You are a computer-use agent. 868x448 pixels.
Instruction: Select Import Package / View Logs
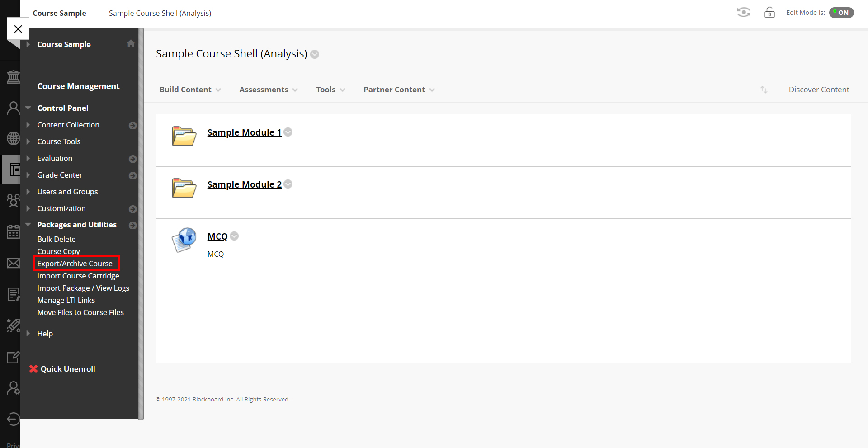point(83,288)
